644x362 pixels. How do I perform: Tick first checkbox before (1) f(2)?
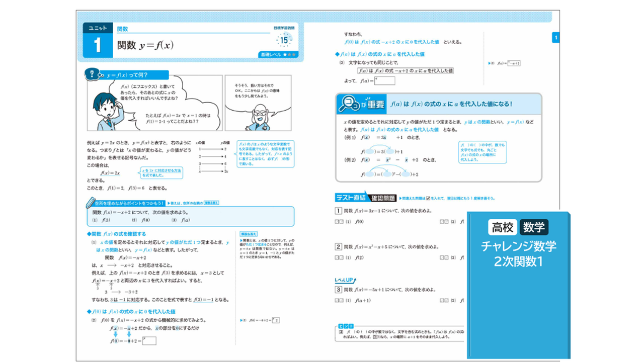click(336, 257)
